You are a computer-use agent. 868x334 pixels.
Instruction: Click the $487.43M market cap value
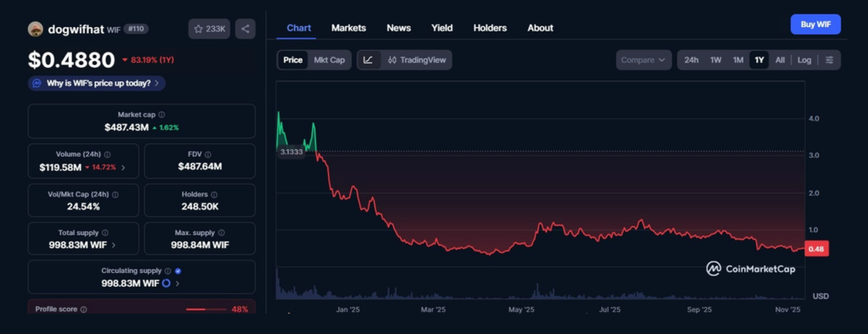pyautogui.click(x=127, y=127)
